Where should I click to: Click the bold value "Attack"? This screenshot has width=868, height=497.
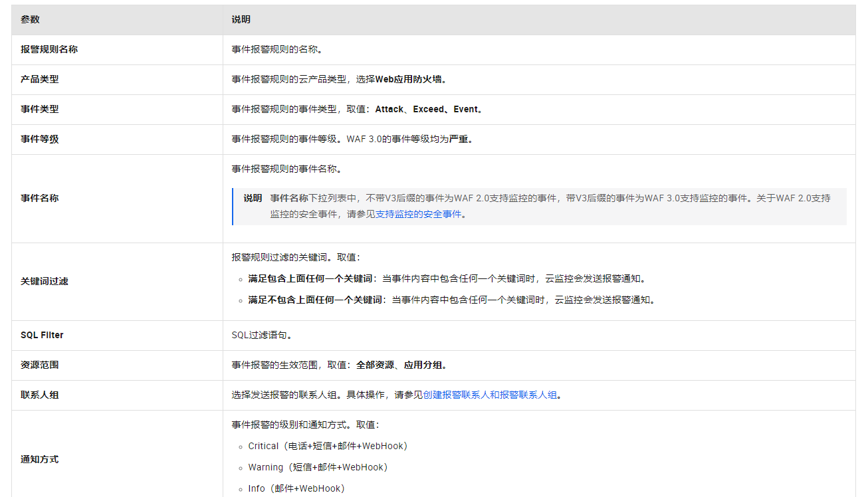(389, 110)
